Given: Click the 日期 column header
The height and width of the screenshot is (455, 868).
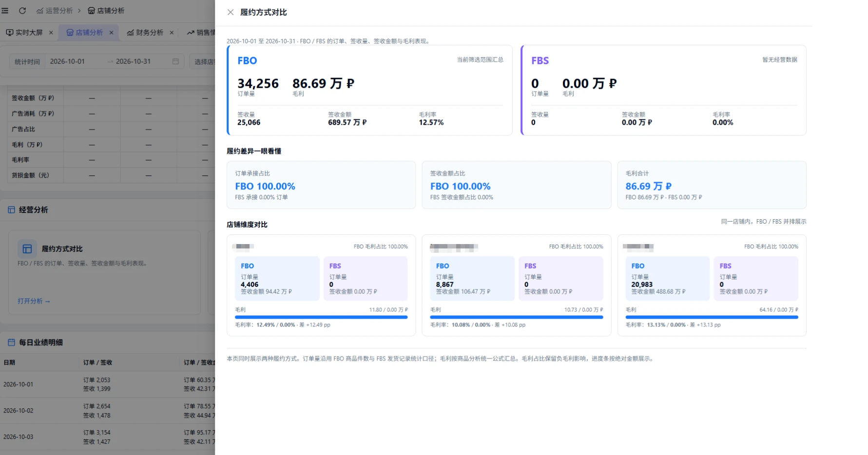Looking at the screenshot, I should click(x=9, y=362).
